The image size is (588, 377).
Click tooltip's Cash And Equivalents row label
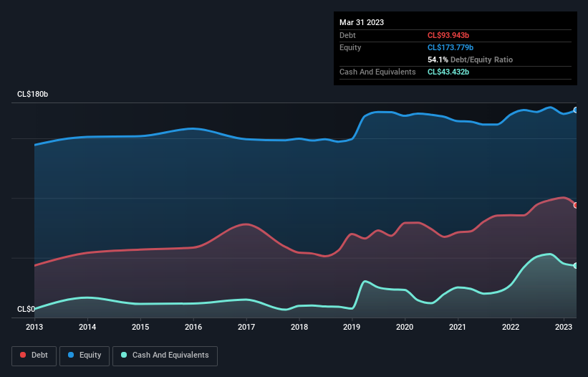tap(377, 72)
